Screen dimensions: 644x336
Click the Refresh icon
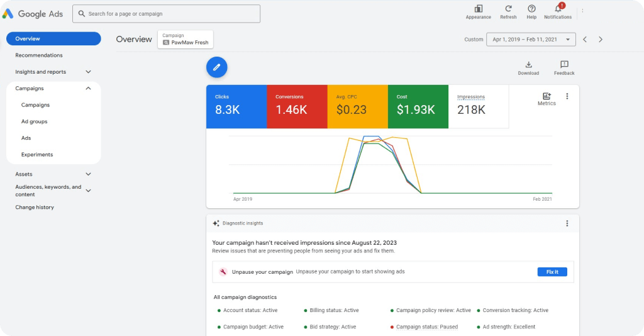coord(508,9)
